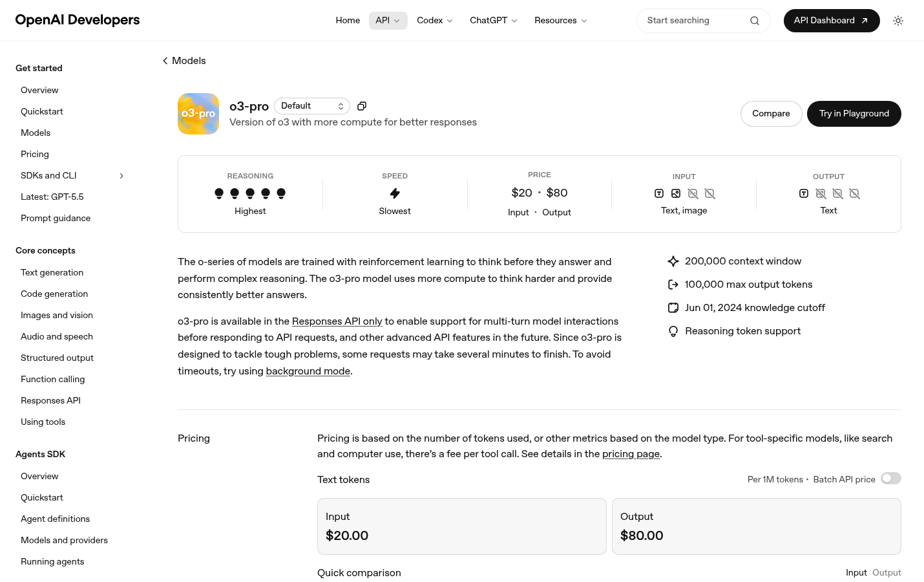The width and height of the screenshot is (924, 582).
Task: Open the Resources navigation dropdown
Action: coord(561,21)
